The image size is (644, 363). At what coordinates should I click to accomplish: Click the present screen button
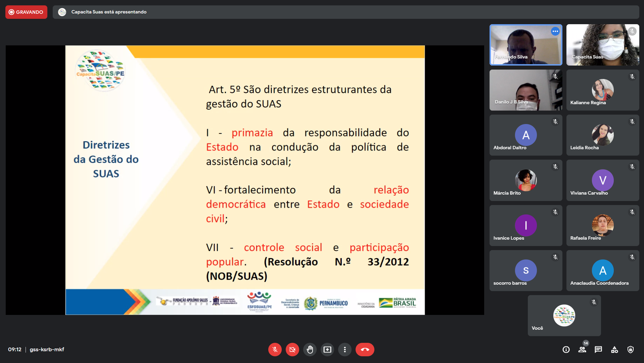pos(327,350)
